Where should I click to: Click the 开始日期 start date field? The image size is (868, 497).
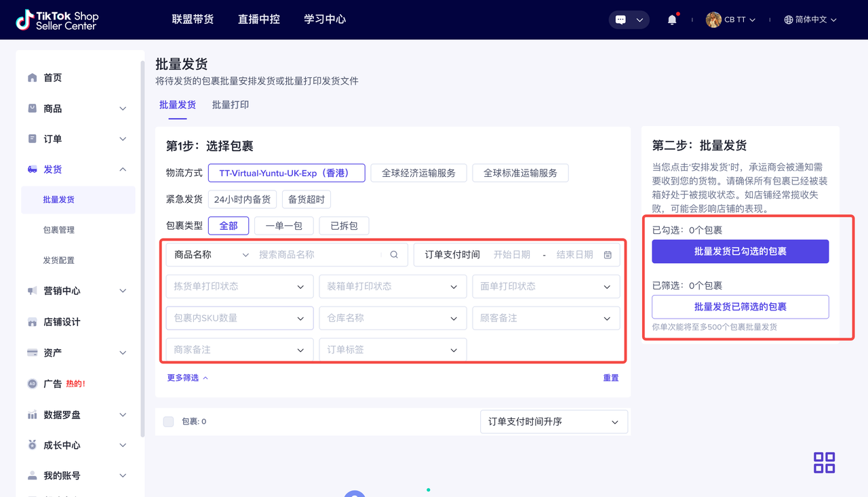coord(512,255)
